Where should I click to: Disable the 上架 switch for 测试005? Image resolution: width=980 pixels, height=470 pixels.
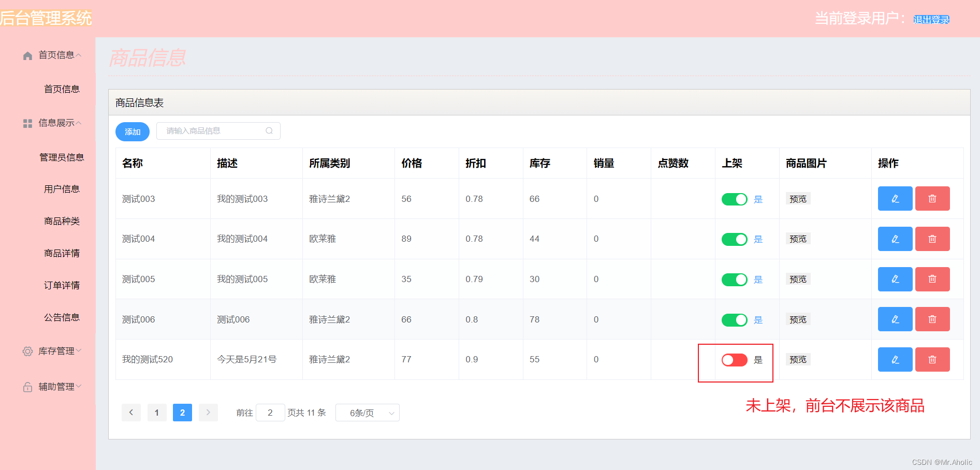point(734,279)
